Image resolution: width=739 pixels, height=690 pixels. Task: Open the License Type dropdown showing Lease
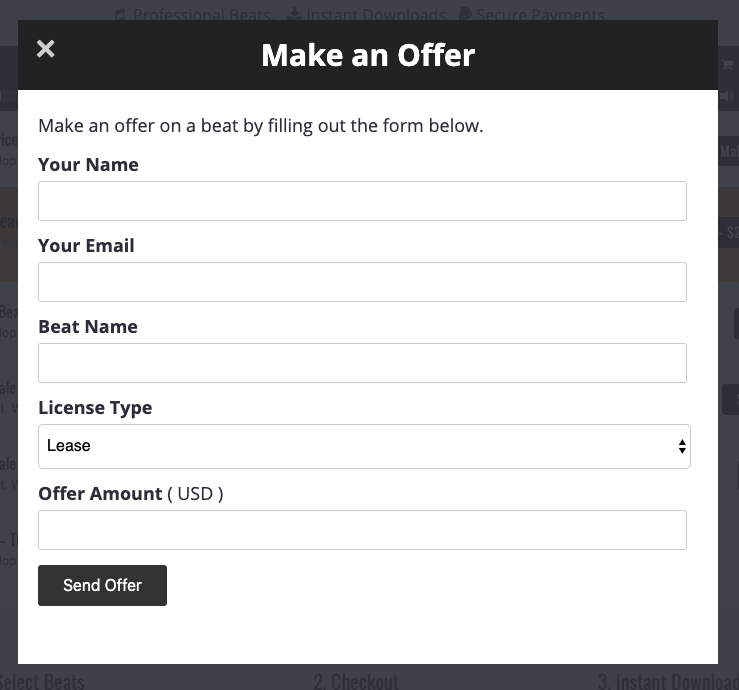(364, 446)
